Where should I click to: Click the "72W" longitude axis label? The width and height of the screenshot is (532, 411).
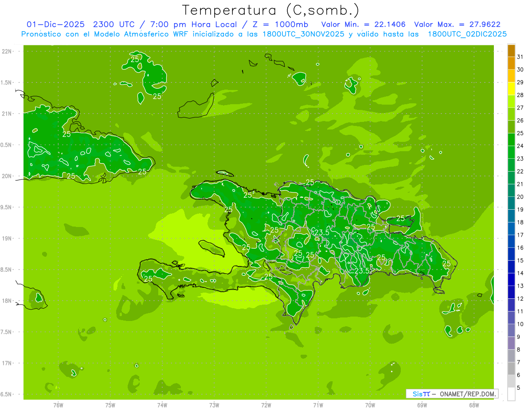266,405
